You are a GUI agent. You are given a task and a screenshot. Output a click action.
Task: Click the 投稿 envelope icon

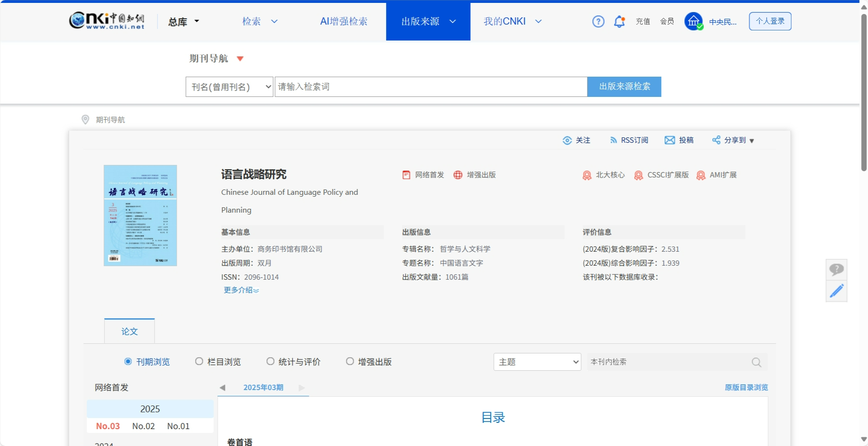(x=670, y=140)
